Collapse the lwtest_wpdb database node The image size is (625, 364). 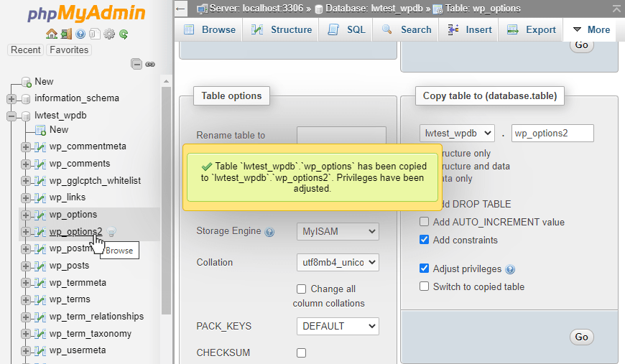pyautogui.click(x=11, y=116)
